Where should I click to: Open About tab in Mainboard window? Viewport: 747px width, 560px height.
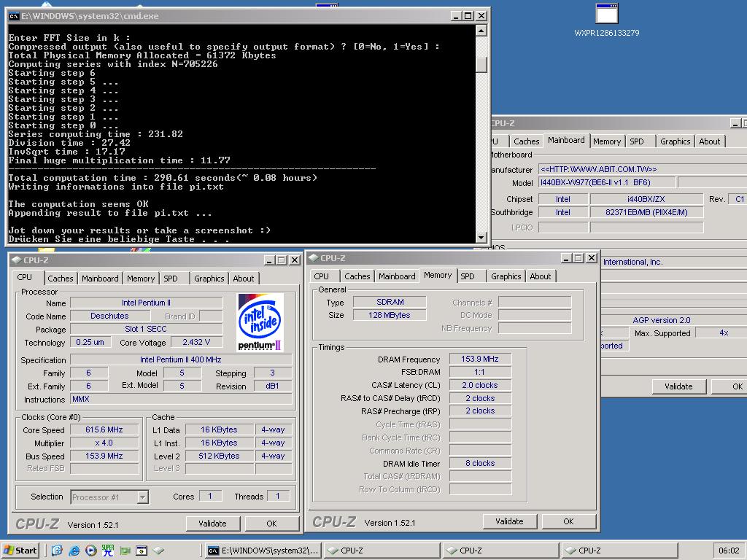click(709, 141)
